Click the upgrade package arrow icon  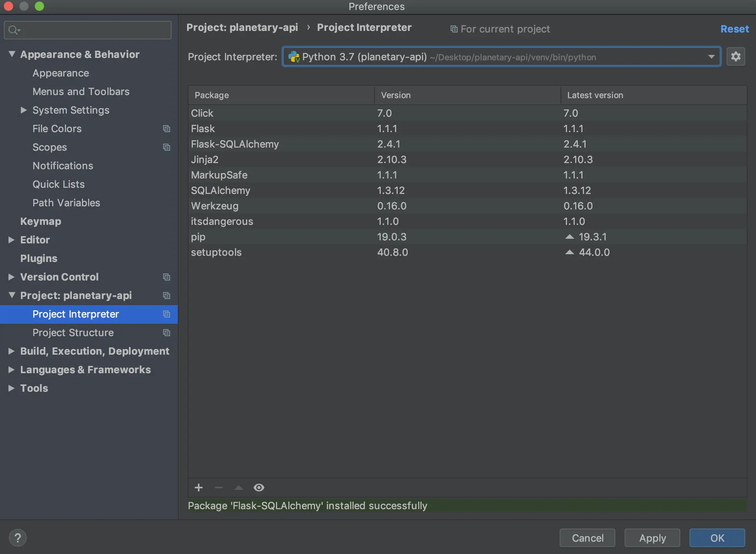coord(239,488)
